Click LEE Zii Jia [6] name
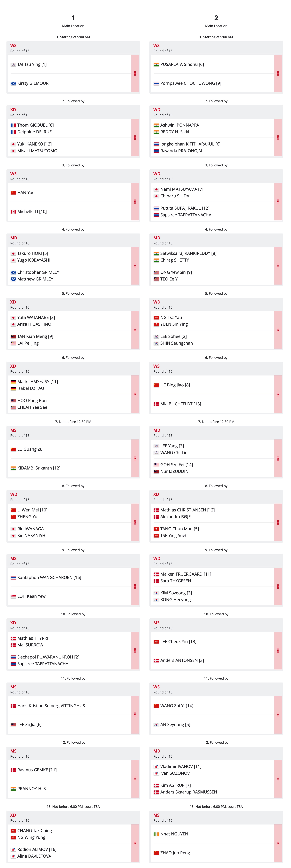This screenshot has width=291, height=868. click(x=29, y=724)
